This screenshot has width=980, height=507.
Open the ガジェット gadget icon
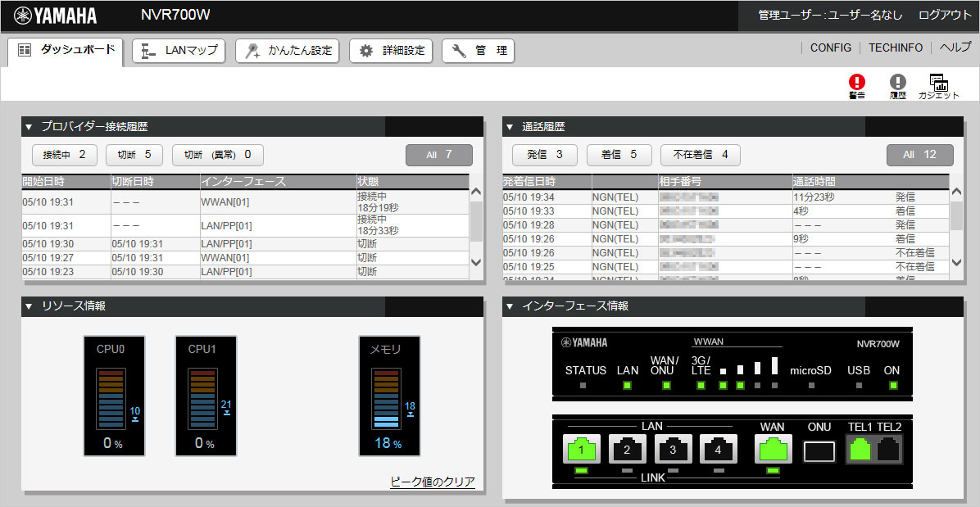click(938, 85)
